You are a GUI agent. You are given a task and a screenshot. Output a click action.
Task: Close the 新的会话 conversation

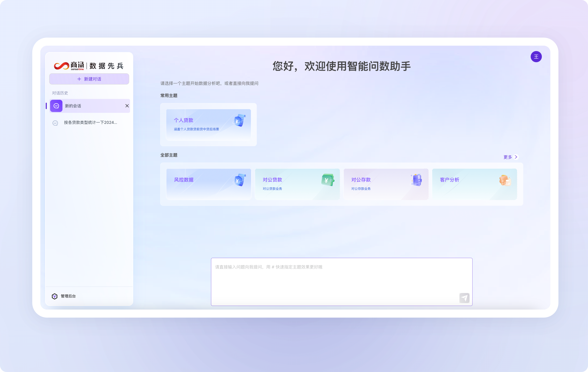127,106
